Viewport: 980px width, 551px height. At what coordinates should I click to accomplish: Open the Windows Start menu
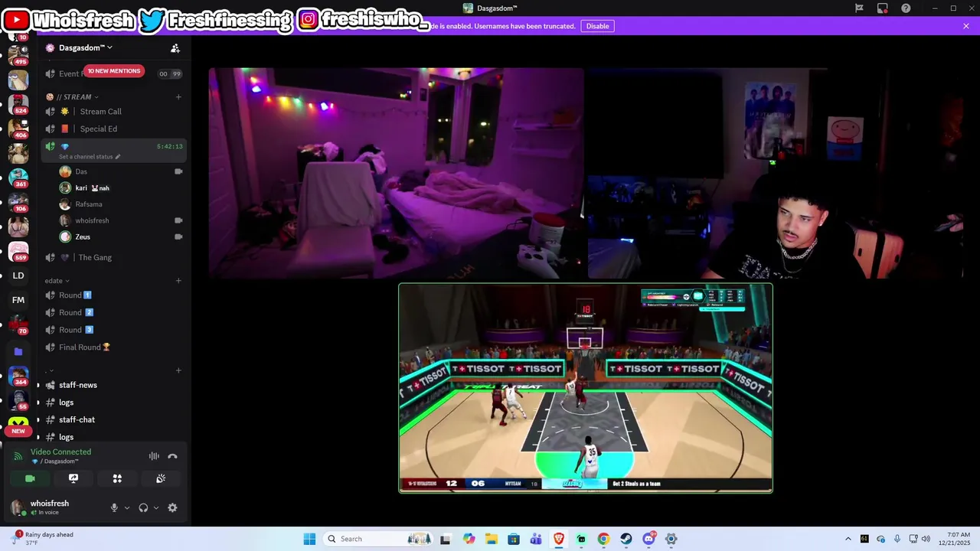tap(309, 539)
